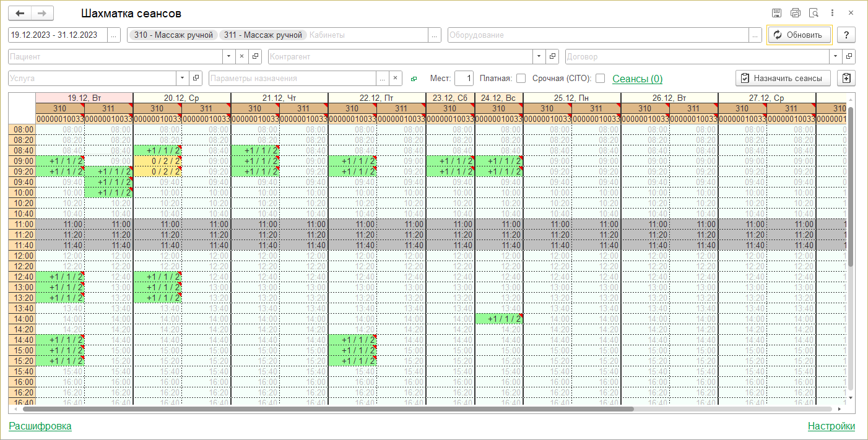Viewport: 868px width, 440px height.
Task: Open the Расшифровка link
Action: [40, 426]
